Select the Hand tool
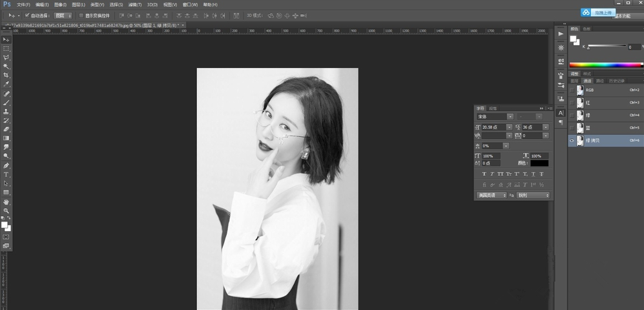 tap(6, 201)
